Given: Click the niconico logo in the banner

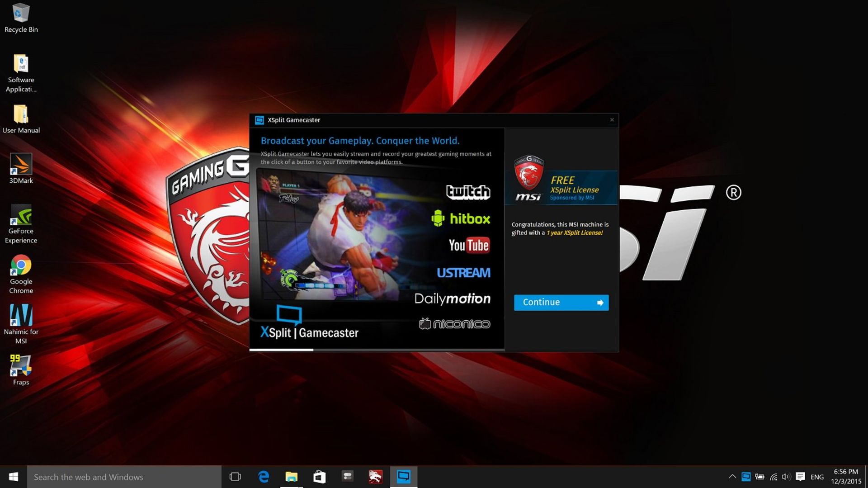Looking at the screenshot, I should (454, 324).
